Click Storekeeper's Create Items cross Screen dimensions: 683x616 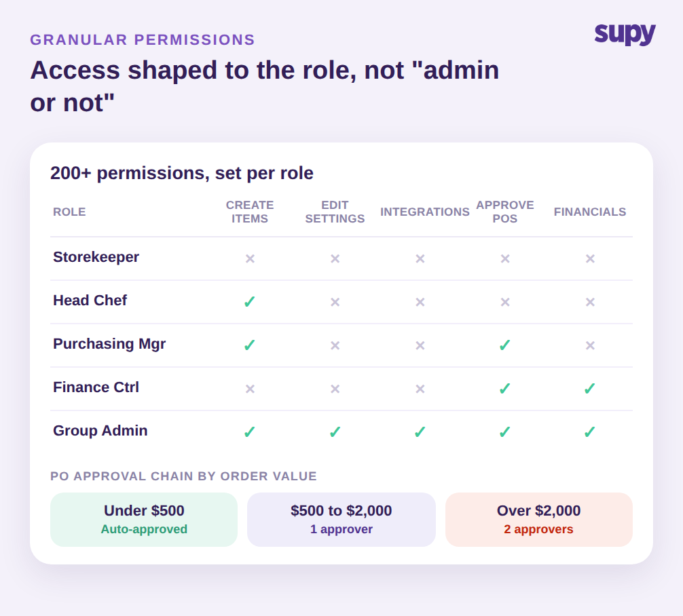(250, 258)
